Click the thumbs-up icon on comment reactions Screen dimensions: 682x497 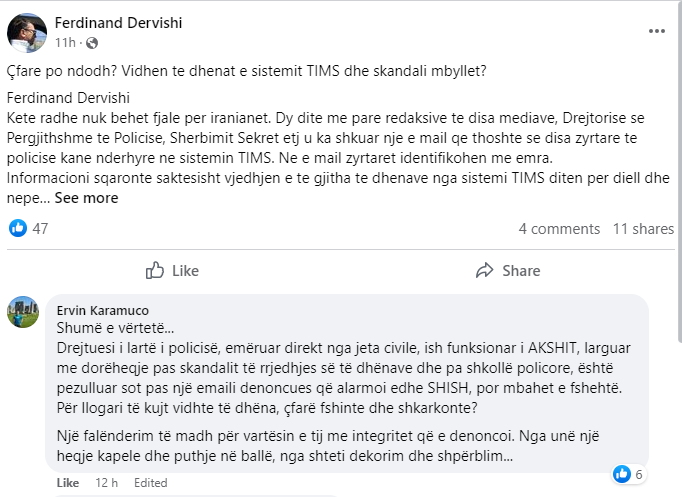(622, 473)
